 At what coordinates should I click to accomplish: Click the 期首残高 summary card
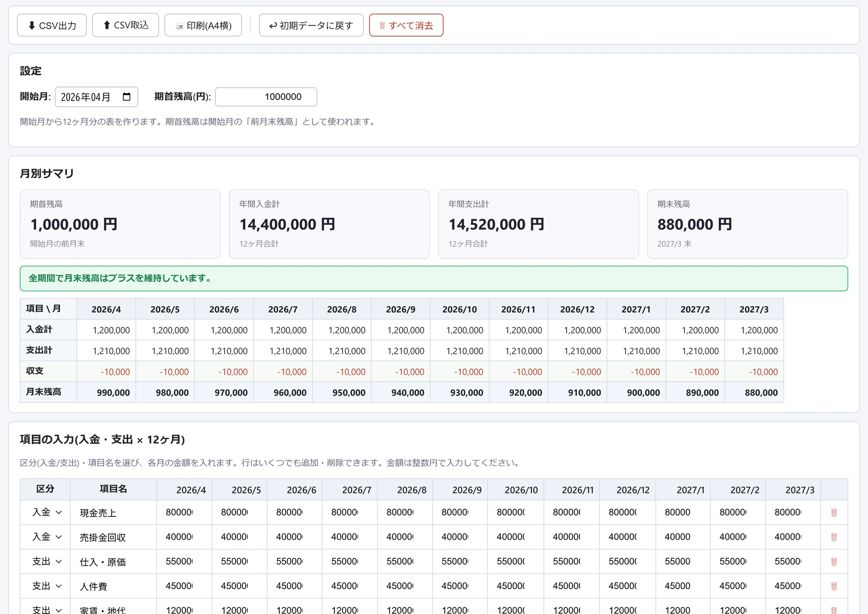120,224
